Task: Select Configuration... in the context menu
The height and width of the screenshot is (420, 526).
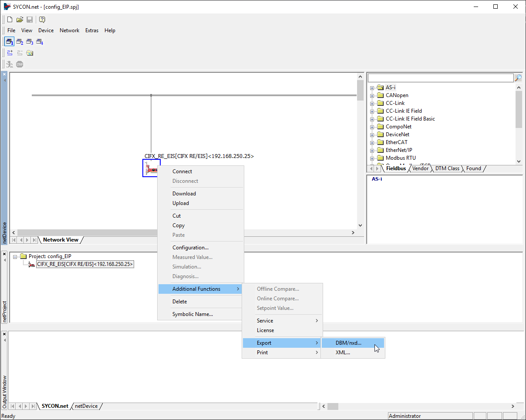Action: [x=190, y=248]
